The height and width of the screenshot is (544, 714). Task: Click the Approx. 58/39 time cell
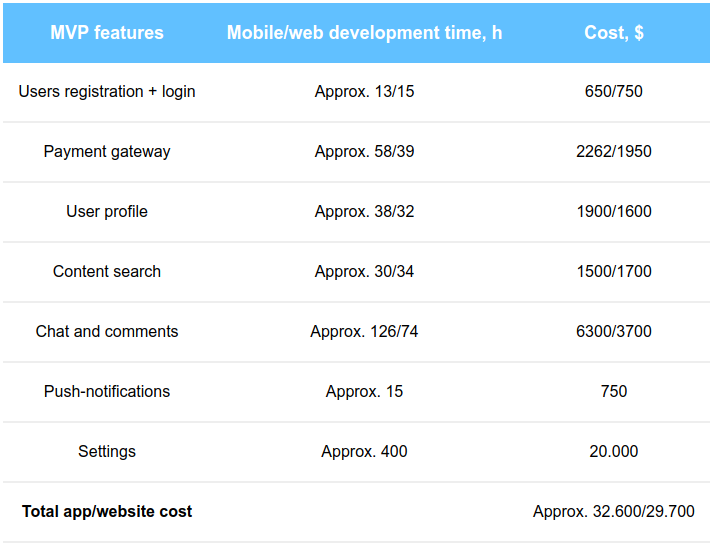[364, 152]
